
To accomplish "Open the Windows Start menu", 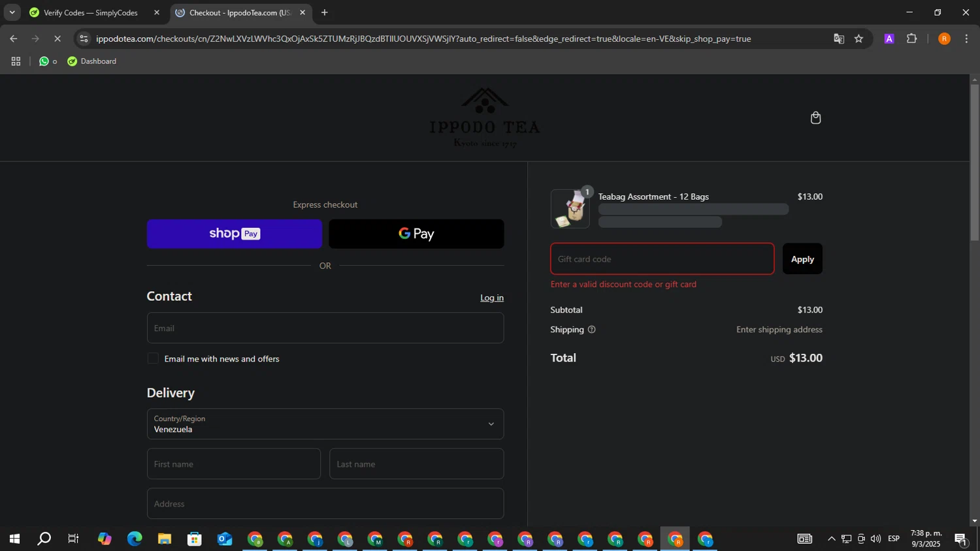I will coord(14,539).
